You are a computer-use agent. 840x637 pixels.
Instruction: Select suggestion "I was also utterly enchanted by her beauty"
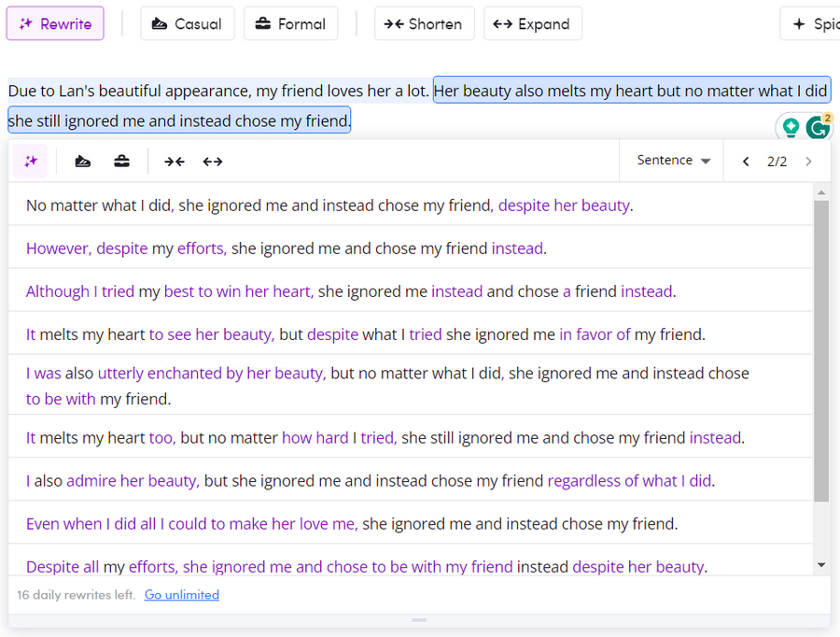point(411,386)
